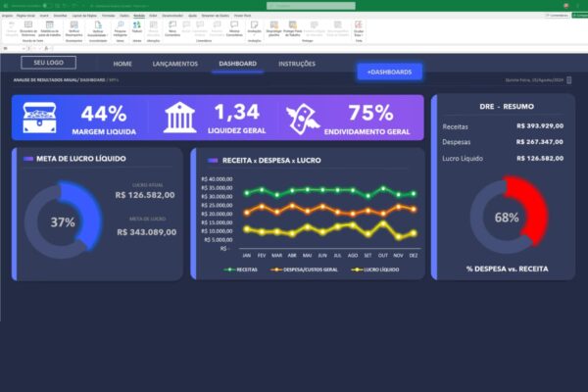Viewport: 588px width, 392px height.
Task: Open the Desenvolvedor ribbon tab
Action: (172, 16)
